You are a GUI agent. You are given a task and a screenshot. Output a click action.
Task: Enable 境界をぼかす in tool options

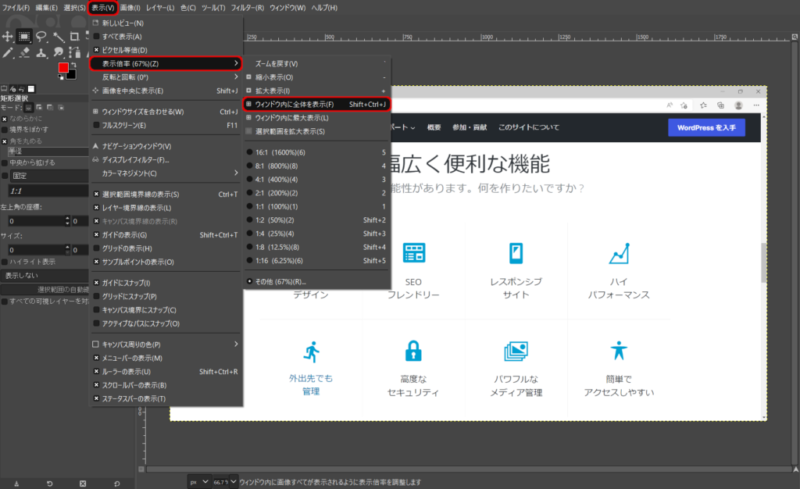[x=5, y=130]
